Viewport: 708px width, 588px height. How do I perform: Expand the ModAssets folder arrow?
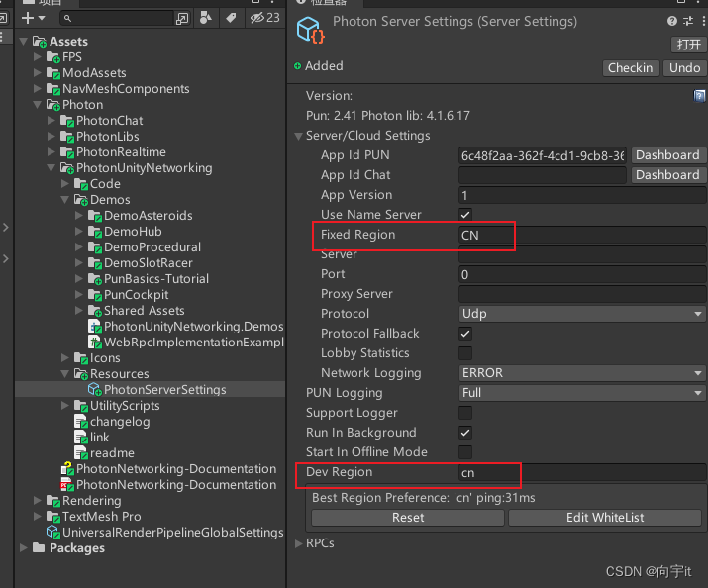pos(38,73)
